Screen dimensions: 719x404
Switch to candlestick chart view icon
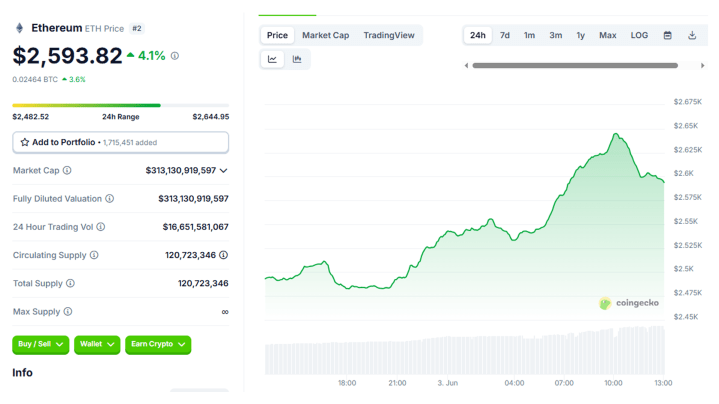coord(297,59)
